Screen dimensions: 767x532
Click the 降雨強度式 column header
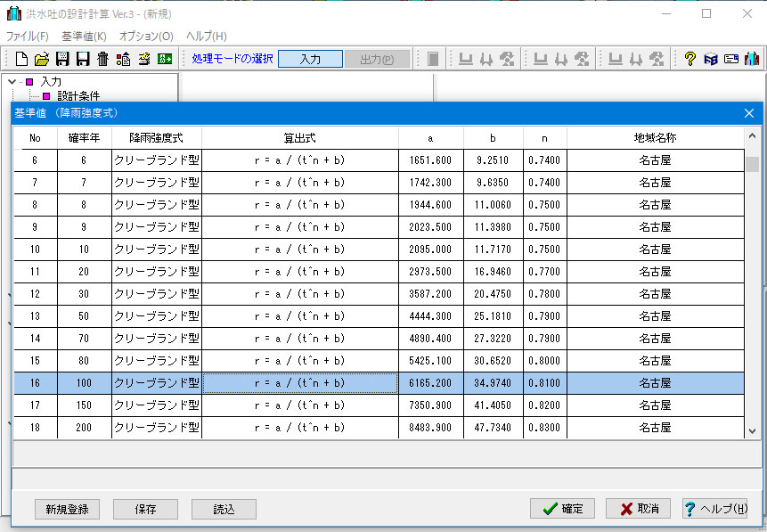[x=157, y=138]
